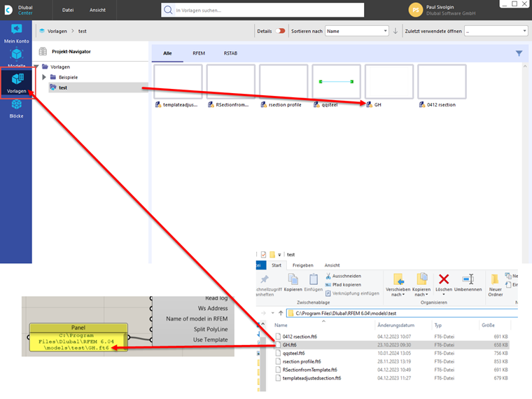This screenshot has width=532, height=399.
Task: Switch to the RFEM tab
Action: tap(199, 53)
